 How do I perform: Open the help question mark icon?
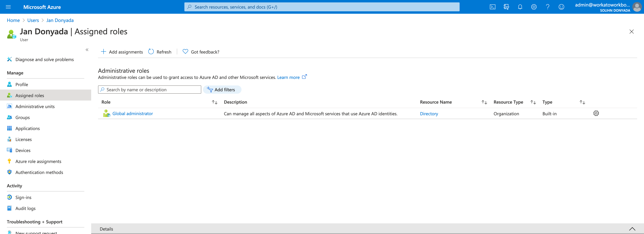(548, 7)
